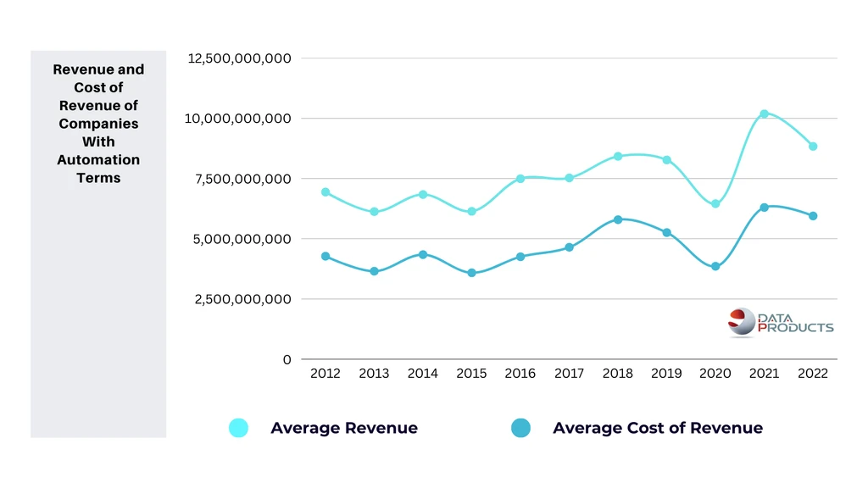Click the 2012 Average Cost of Revenue point
The height and width of the screenshot is (488, 868).
pos(325,256)
